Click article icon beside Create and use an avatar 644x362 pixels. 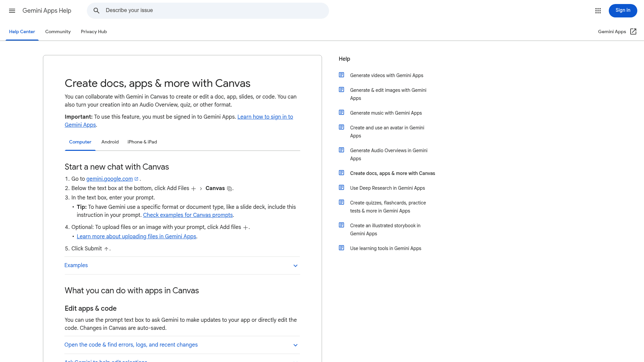(341, 127)
